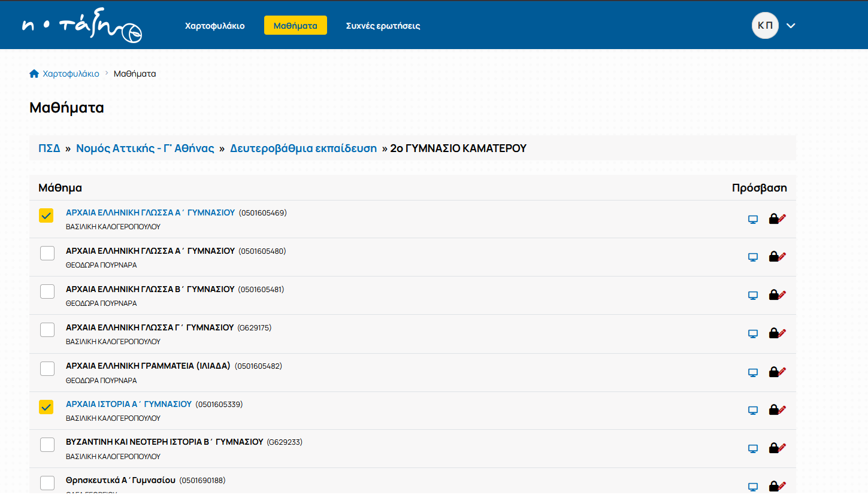The width and height of the screenshot is (868, 495).
Task: Go to Δευτεροβάθμια εκπαίδευση category link
Action: coord(303,148)
